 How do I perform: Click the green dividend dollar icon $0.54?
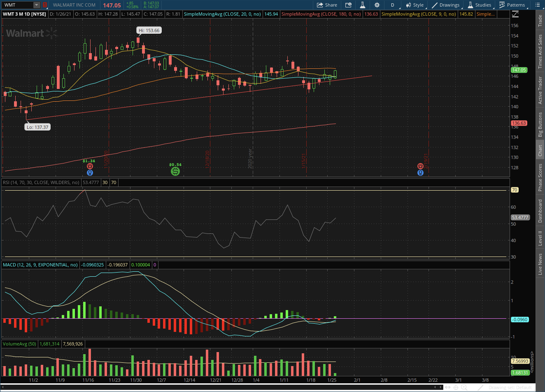pyautogui.click(x=175, y=171)
